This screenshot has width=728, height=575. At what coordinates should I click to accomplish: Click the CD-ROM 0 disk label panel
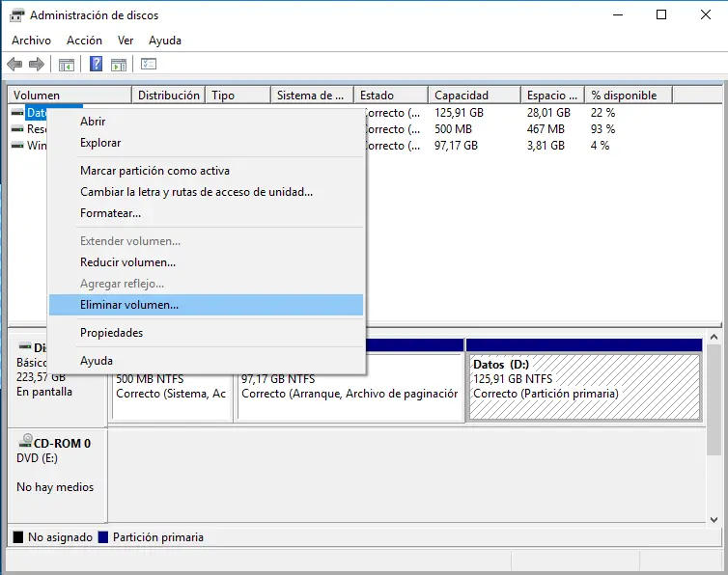[58, 476]
